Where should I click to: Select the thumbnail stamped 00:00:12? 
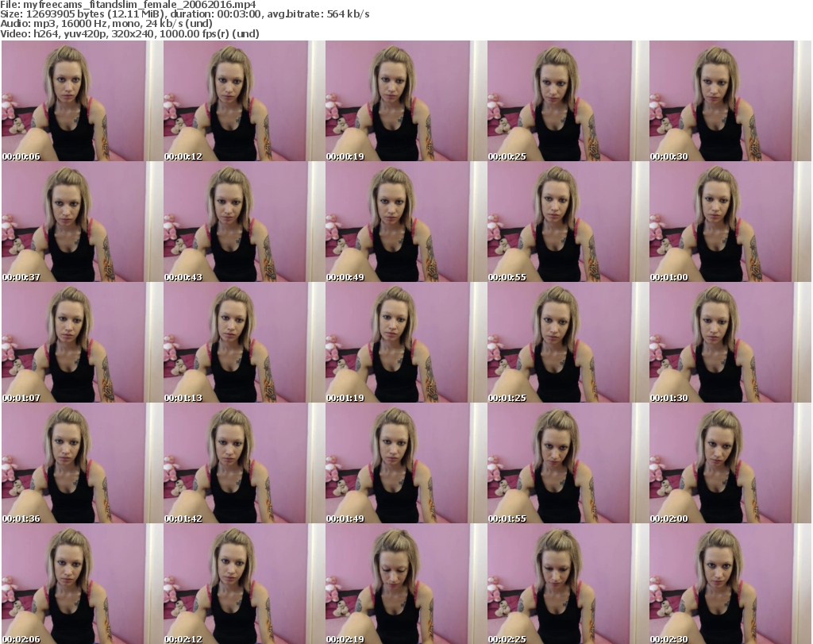245,101
